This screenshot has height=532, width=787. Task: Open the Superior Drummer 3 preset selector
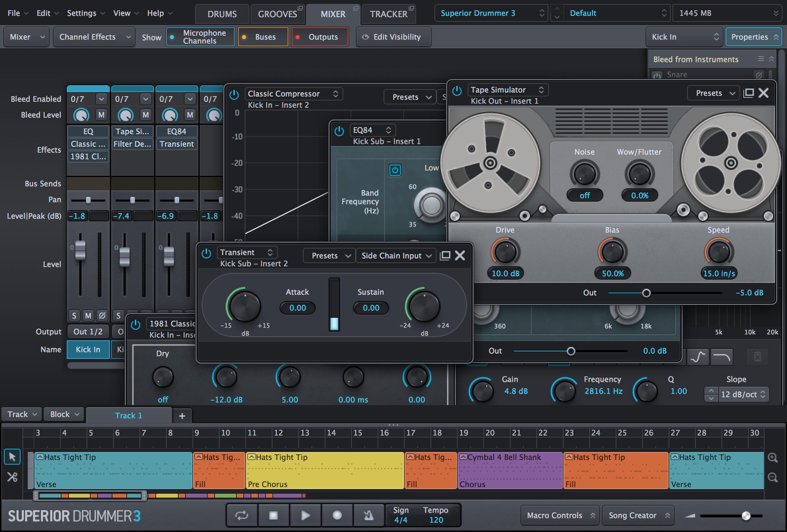pyautogui.click(x=491, y=13)
